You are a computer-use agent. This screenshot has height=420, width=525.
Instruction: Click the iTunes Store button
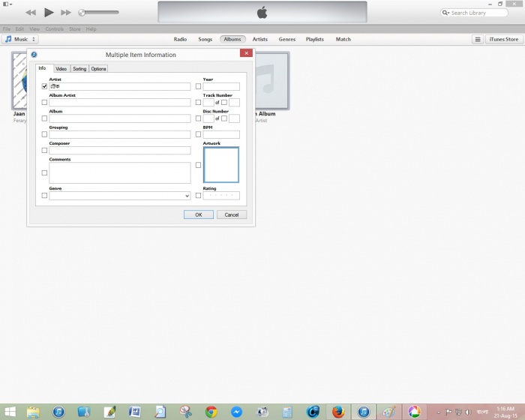pos(504,40)
